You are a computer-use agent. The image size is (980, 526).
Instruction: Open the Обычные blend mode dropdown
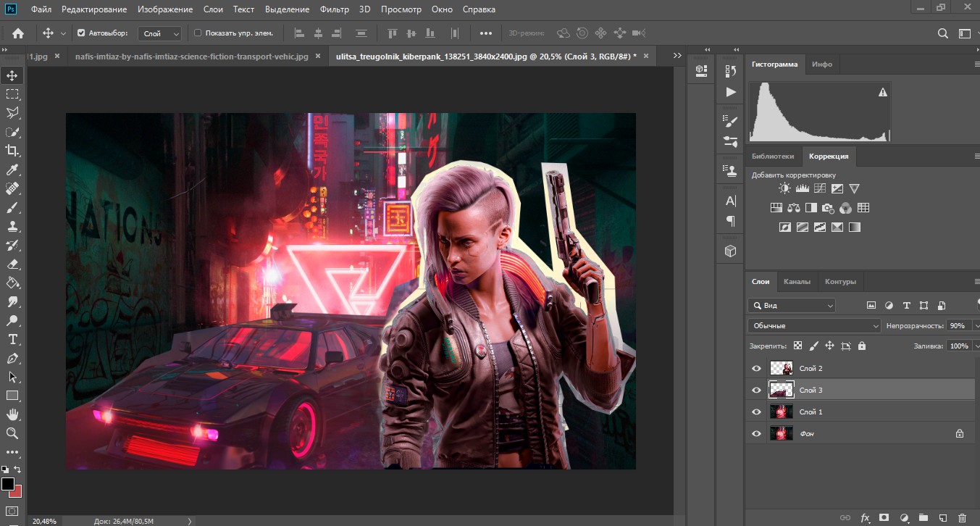(814, 326)
